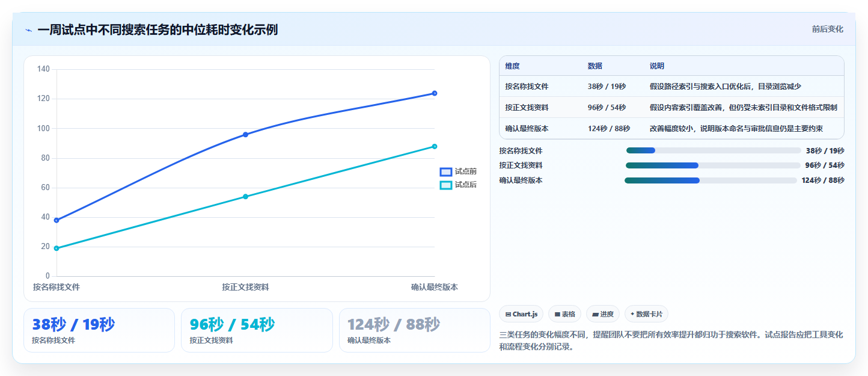Click progress row value 124秒 / 88秒

click(823, 180)
